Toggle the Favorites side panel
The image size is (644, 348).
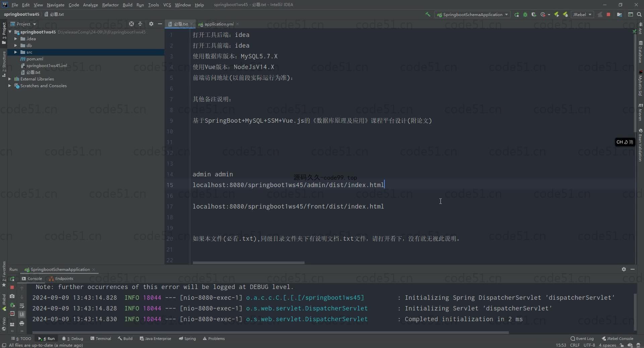(x=4, y=274)
